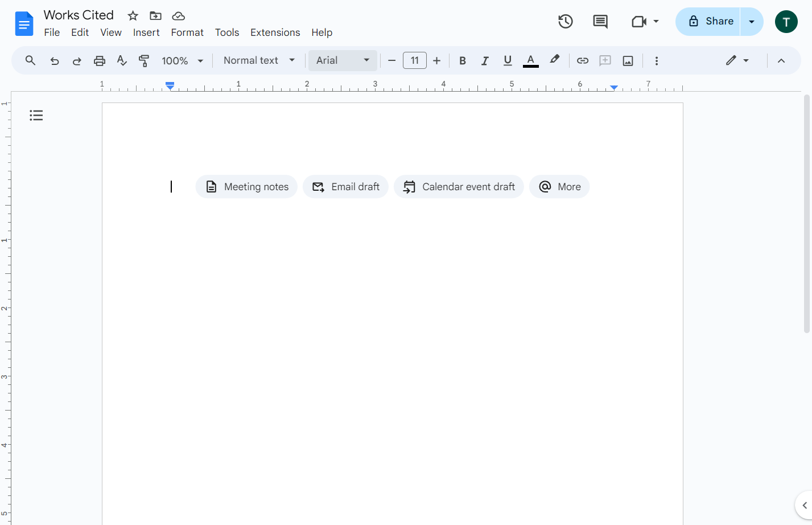
Task: Click the Share button
Action: (x=708, y=22)
